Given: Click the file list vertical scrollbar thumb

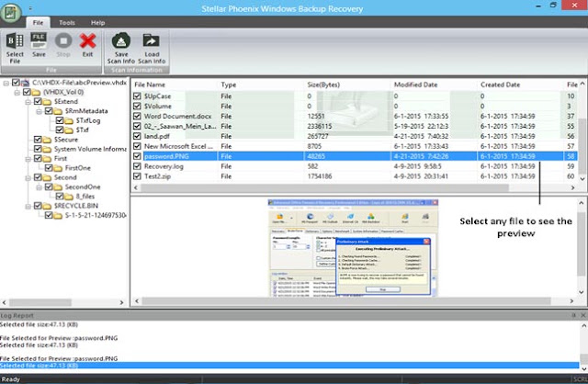Looking at the screenshot, I should tap(582, 144).
